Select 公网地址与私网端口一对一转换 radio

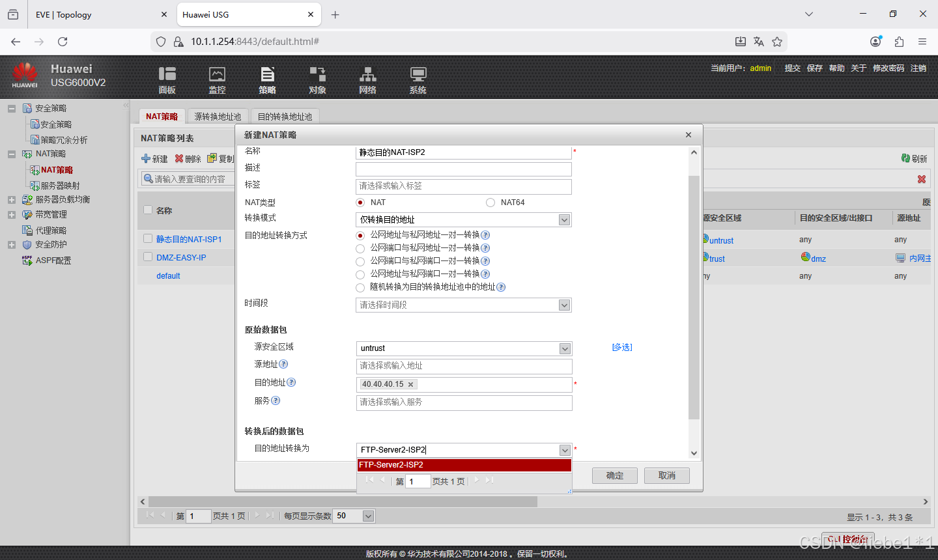pos(360,274)
